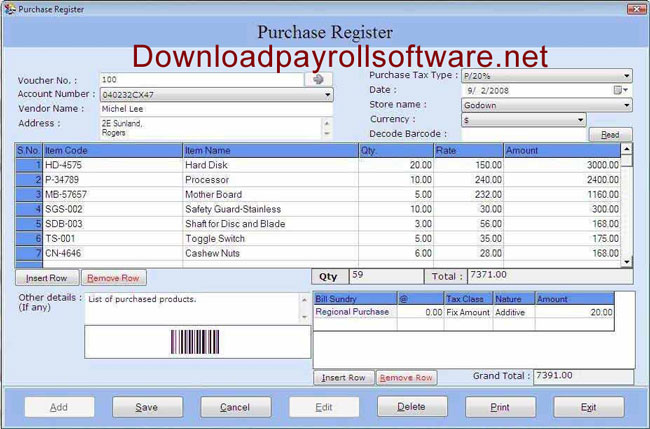The height and width of the screenshot is (429, 650).
Task: Click the Purchase Register title bar icon
Action: 10,9
